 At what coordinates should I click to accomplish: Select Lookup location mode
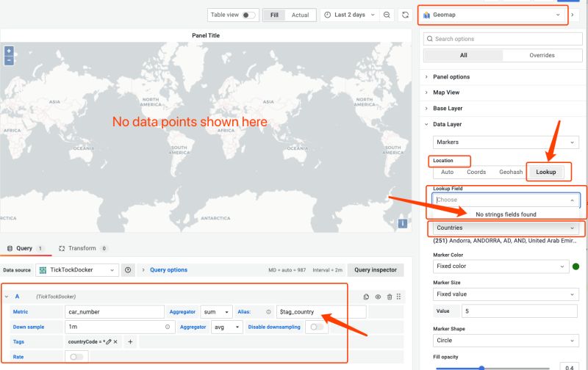(x=546, y=172)
